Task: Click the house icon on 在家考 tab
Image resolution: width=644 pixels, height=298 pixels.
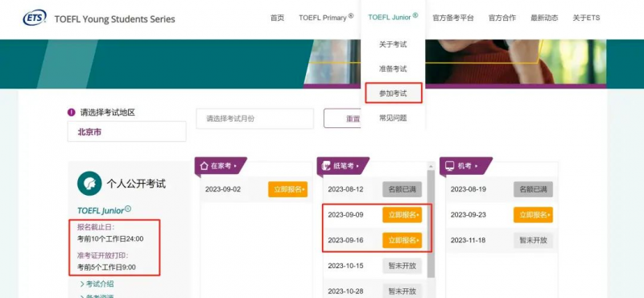Action: pyautogui.click(x=204, y=166)
